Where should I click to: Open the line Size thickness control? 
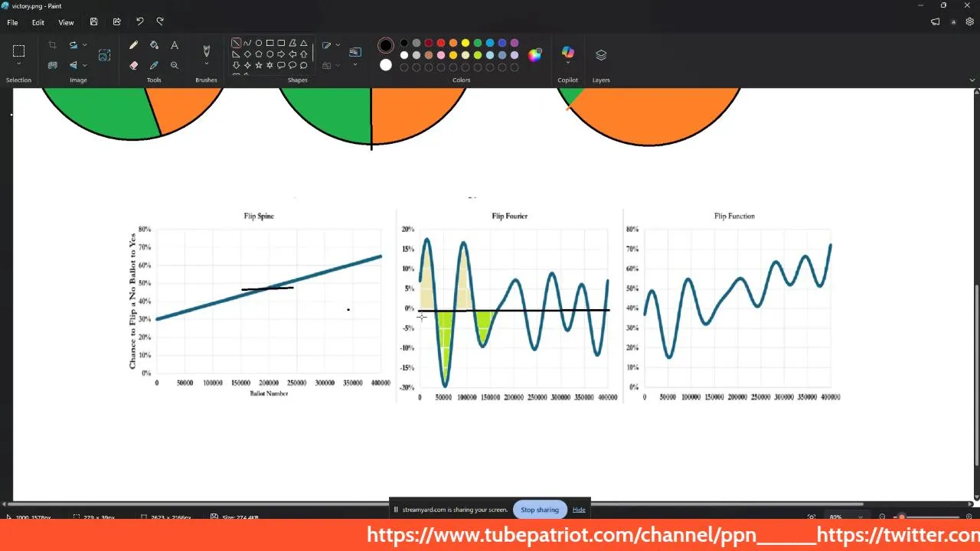(354, 55)
